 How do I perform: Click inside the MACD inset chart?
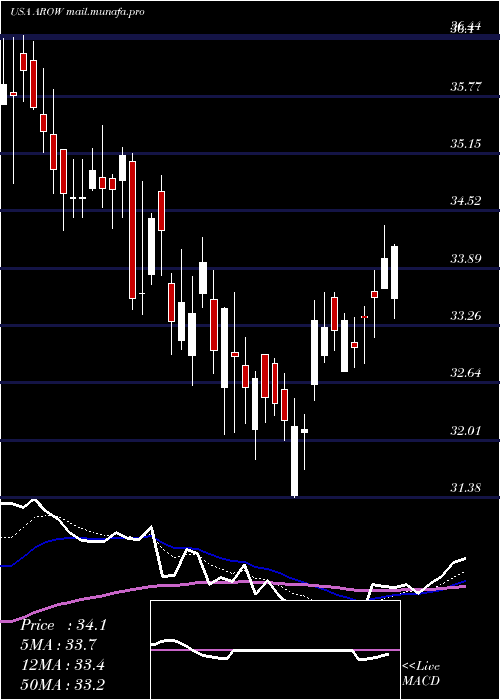point(275,650)
